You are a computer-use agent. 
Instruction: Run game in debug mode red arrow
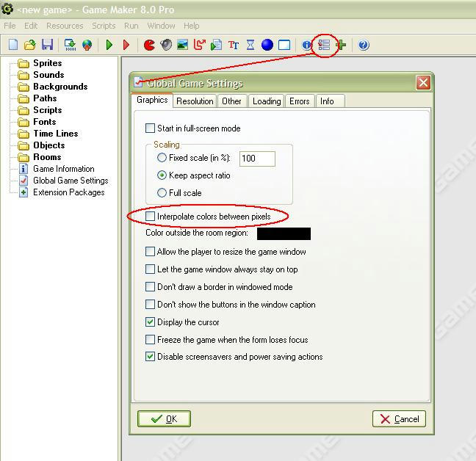(126, 45)
